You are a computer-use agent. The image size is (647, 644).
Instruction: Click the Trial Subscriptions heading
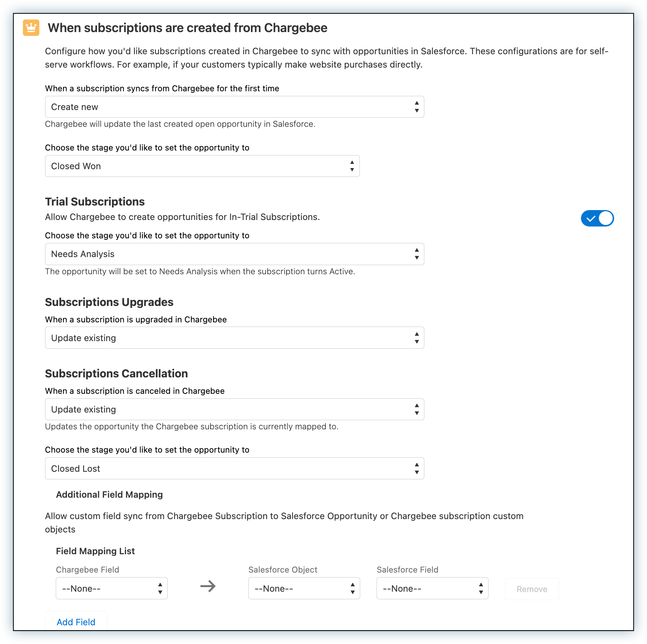(x=95, y=202)
